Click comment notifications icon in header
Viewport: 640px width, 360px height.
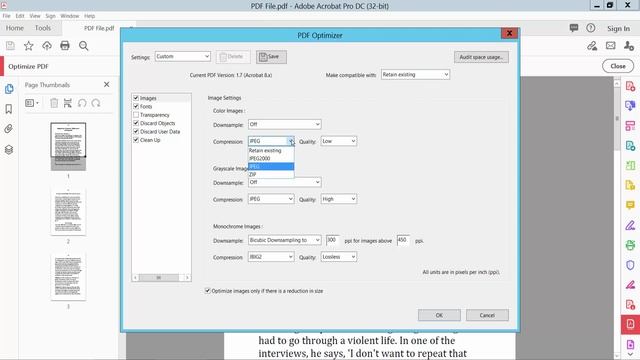click(x=574, y=28)
